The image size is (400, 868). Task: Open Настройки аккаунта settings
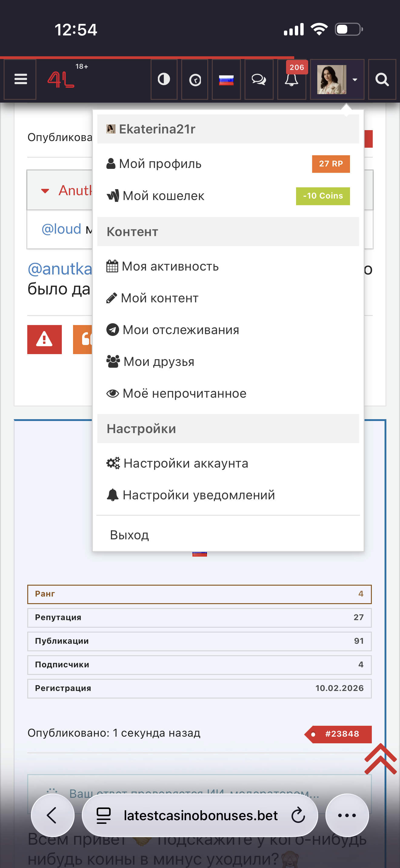pyautogui.click(x=185, y=463)
